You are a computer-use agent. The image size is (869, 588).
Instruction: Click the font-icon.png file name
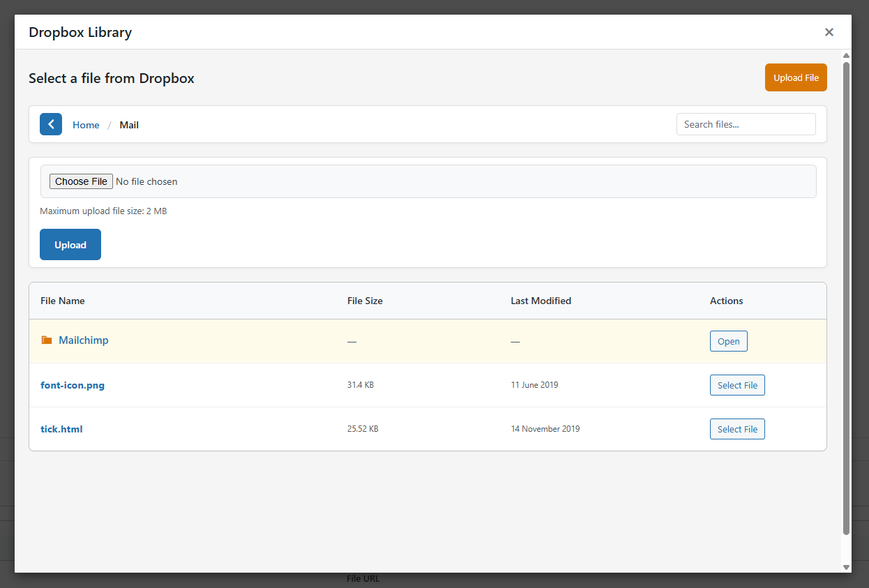click(73, 385)
